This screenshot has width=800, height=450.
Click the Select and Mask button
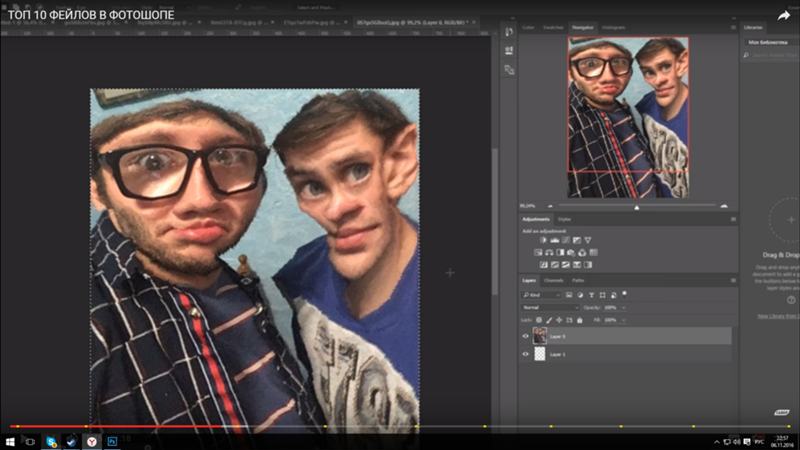tap(316, 8)
